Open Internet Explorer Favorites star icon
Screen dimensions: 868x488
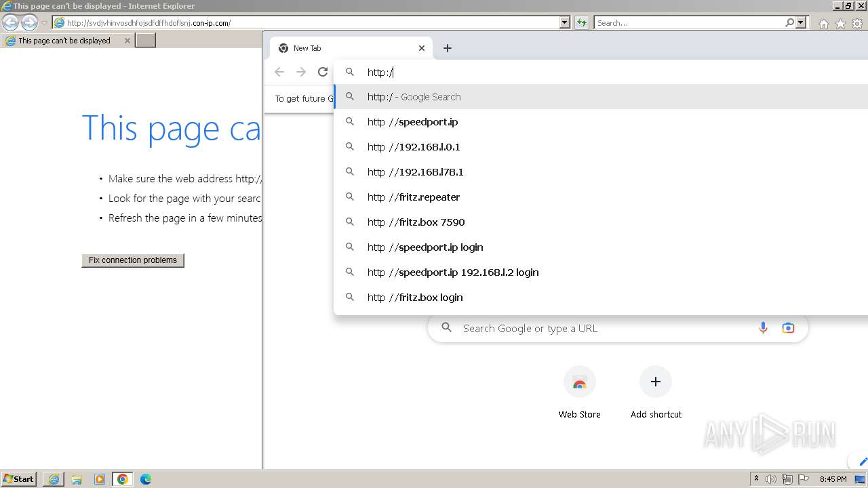pyautogui.click(x=840, y=24)
